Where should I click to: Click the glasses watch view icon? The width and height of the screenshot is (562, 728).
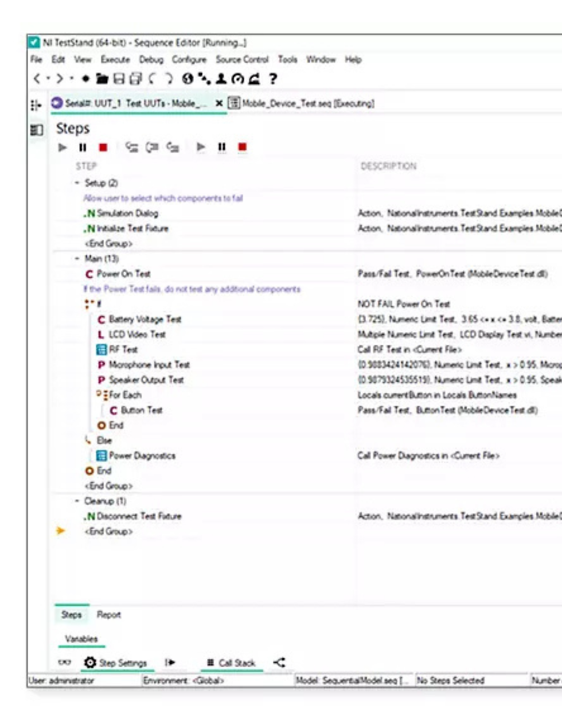click(64, 663)
